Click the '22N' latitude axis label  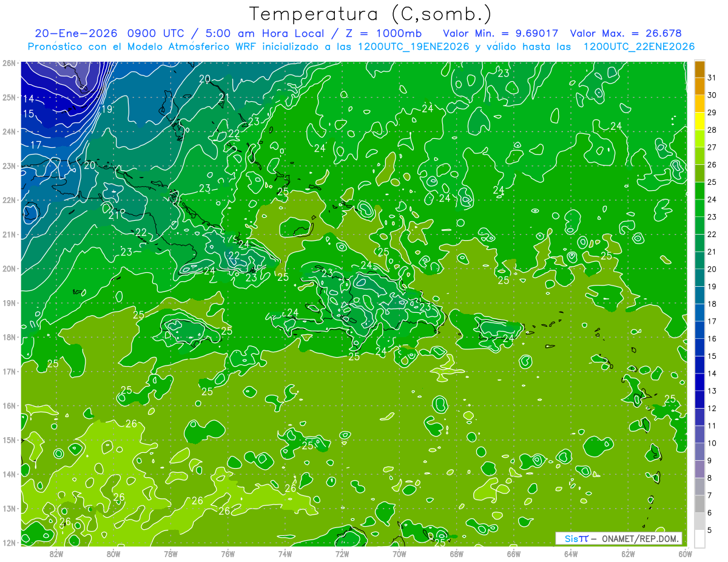pyautogui.click(x=9, y=200)
